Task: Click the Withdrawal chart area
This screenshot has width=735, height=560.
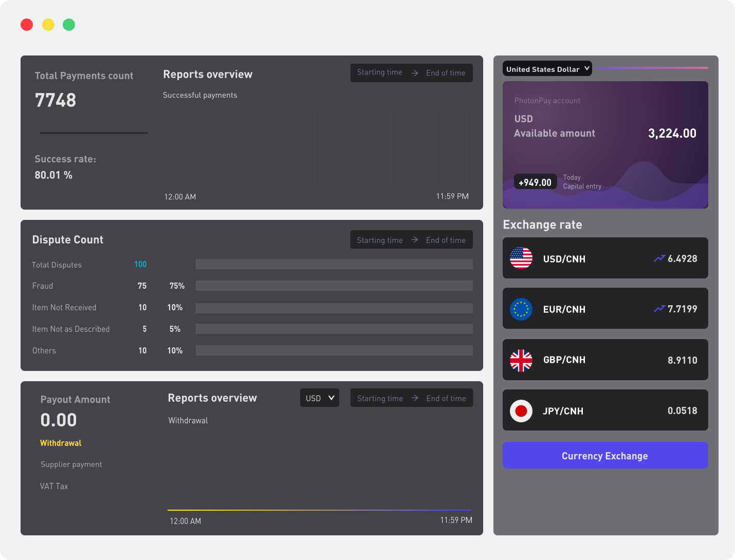Action: click(x=319, y=471)
